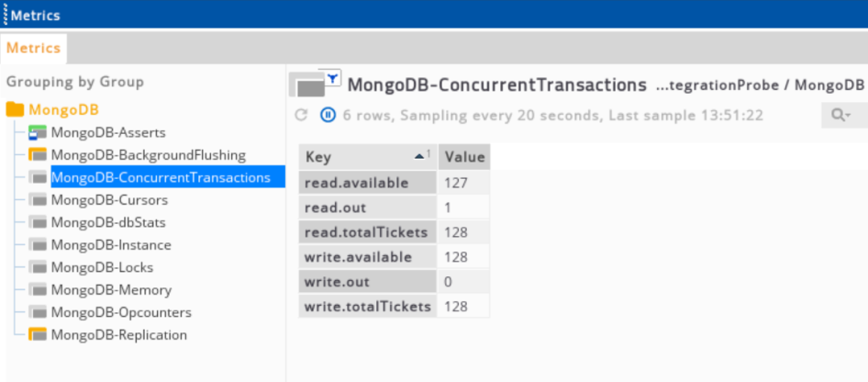Click the value 127 for read.available
Viewport: 868px width, 382px height.
[x=464, y=183]
